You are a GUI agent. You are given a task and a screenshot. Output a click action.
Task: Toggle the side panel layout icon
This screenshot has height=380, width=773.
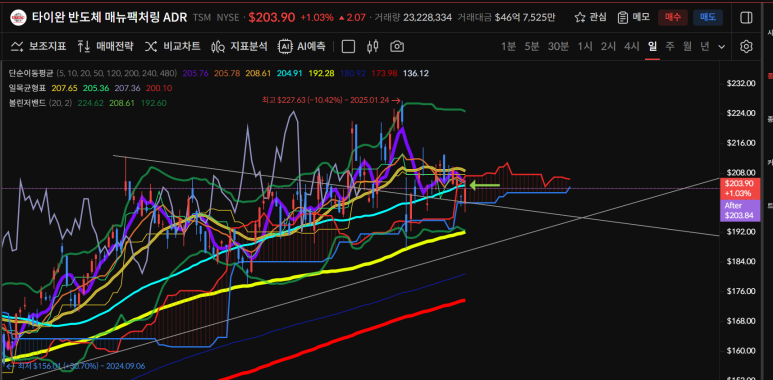(746, 18)
